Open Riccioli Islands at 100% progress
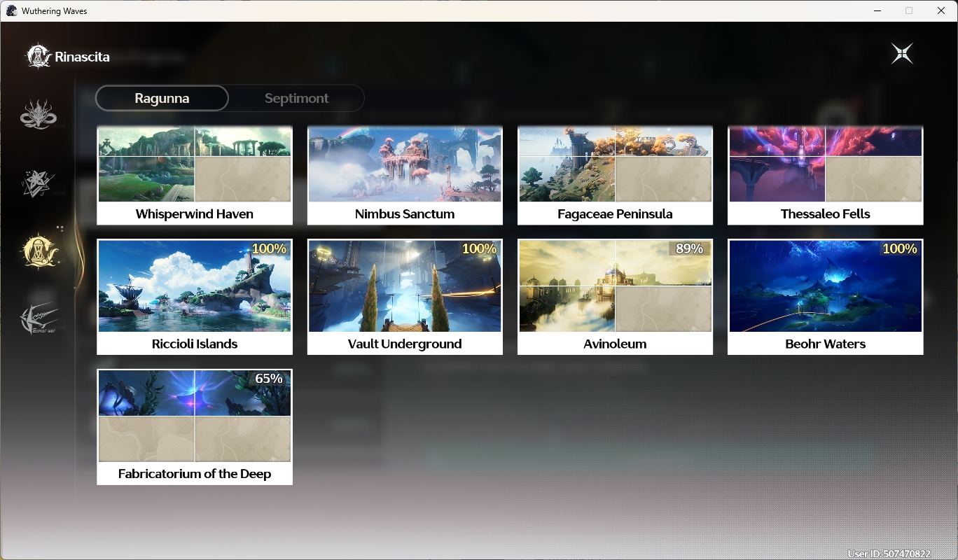Screen dimensions: 958x560 [x=195, y=297]
